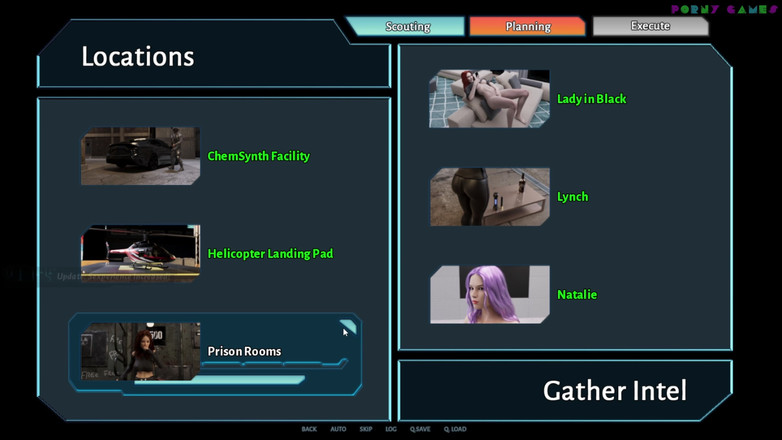Click the Helicopter Landing Pad thumbnail
Viewport: 782px width, 440px height.
click(x=140, y=253)
